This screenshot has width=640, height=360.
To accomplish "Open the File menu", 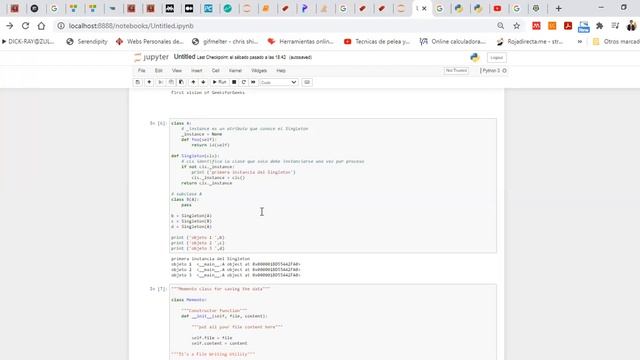I will click(142, 71).
